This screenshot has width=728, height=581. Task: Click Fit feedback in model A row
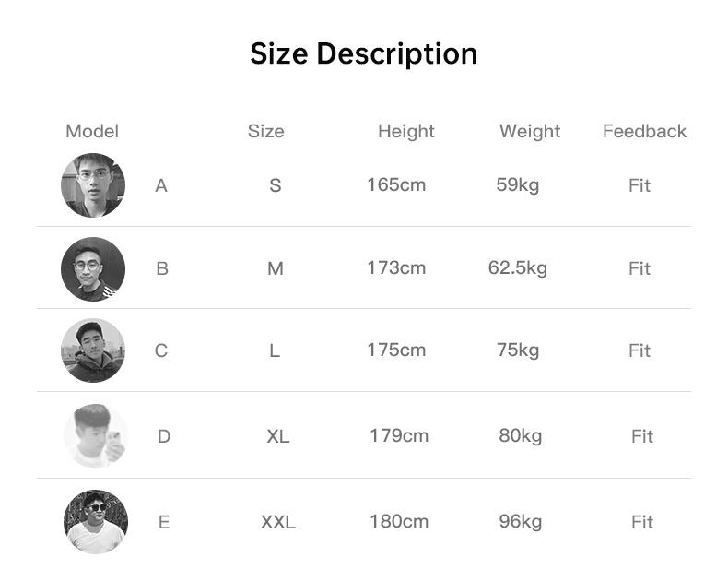[x=640, y=185]
